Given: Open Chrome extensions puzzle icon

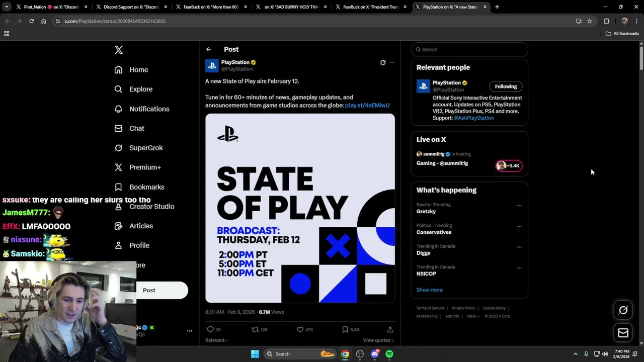Looking at the screenshot, I should 606,21.
